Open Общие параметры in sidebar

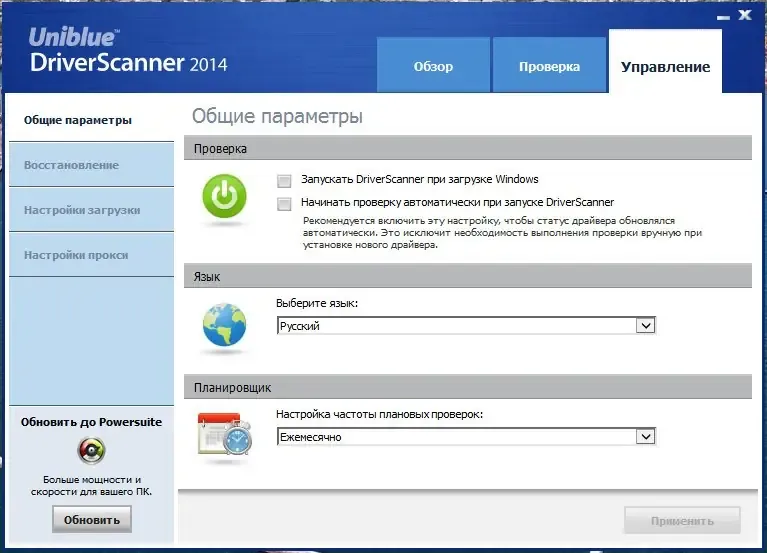pyautogui.click(x=91, y=120)
